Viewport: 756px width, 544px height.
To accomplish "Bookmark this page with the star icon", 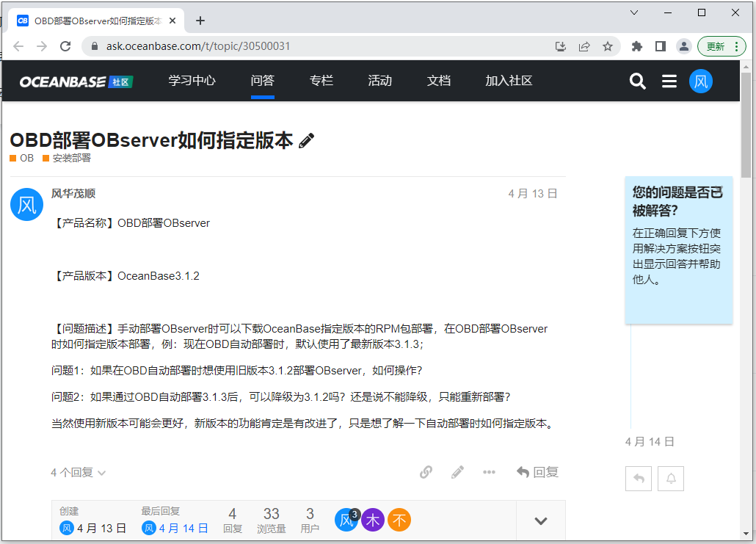I will tap(608, 46).
